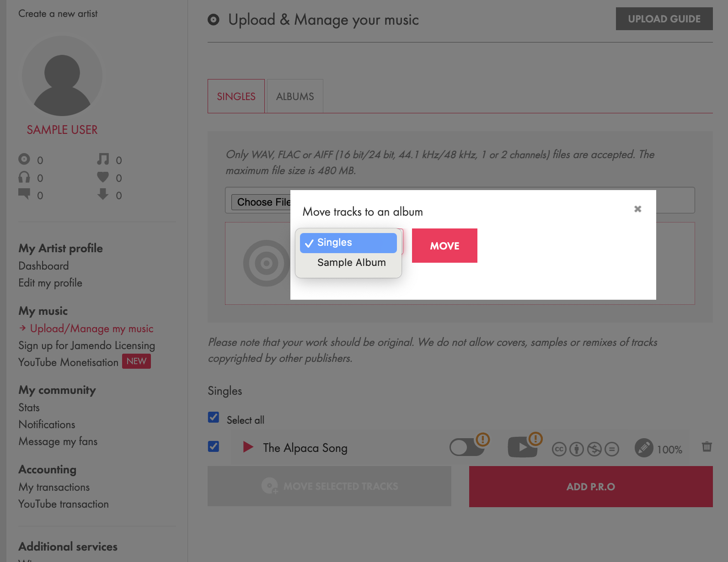Edit The Alpaca Song with pencil icon
Viewport: 728px width, 562px height.
pyautogui.click(x=644, y=448)
